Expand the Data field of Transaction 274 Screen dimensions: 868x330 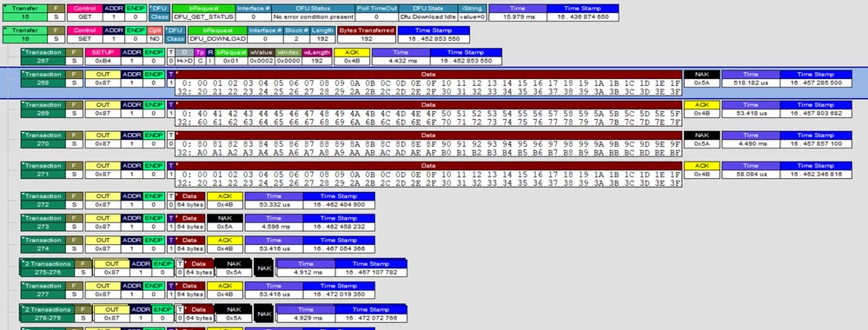coord(190,245)
